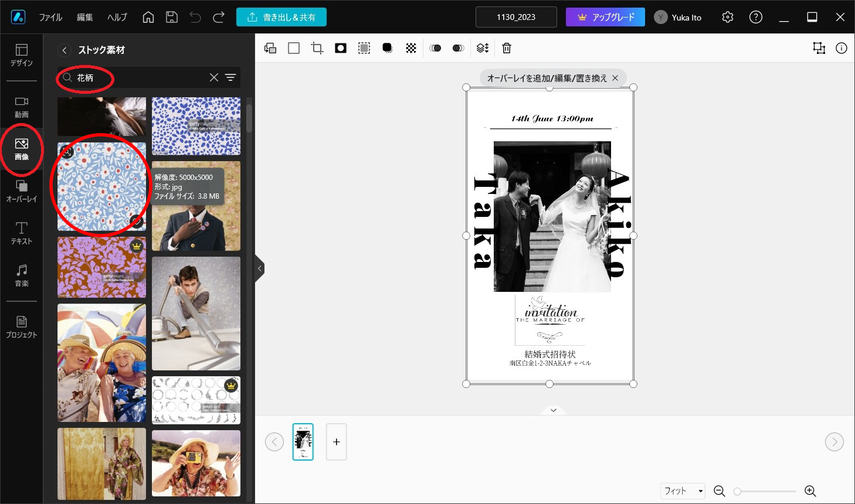Open the フィット zoom dropdown
This screenshot has width=855, height=504.
(x=683, y=491)
